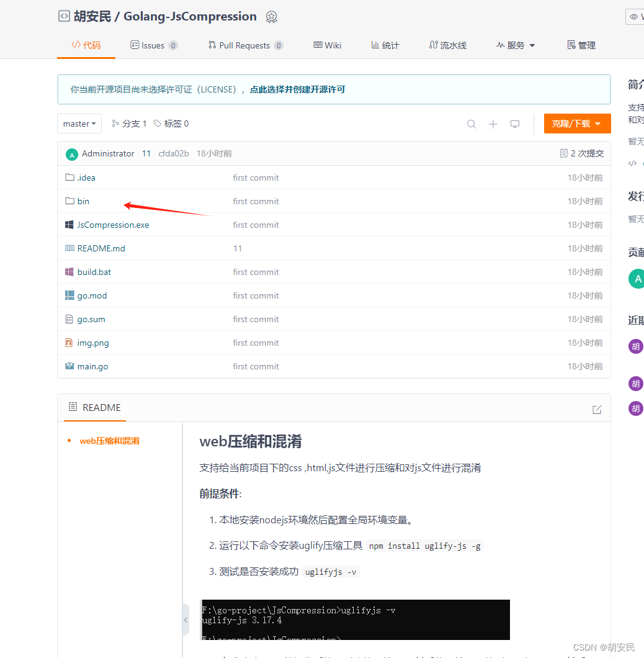Click the top 胡 activity avatar

(x=635, y=346)
